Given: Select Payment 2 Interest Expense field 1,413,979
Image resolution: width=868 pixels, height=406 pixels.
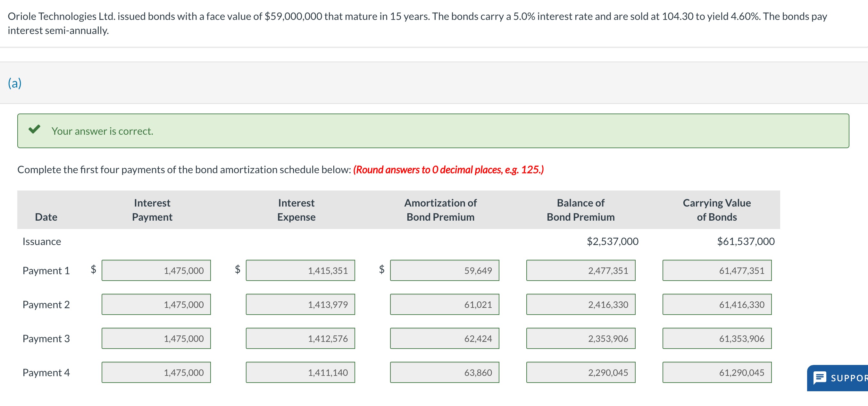Looking at the screenshot, I should tap(300, 304).
